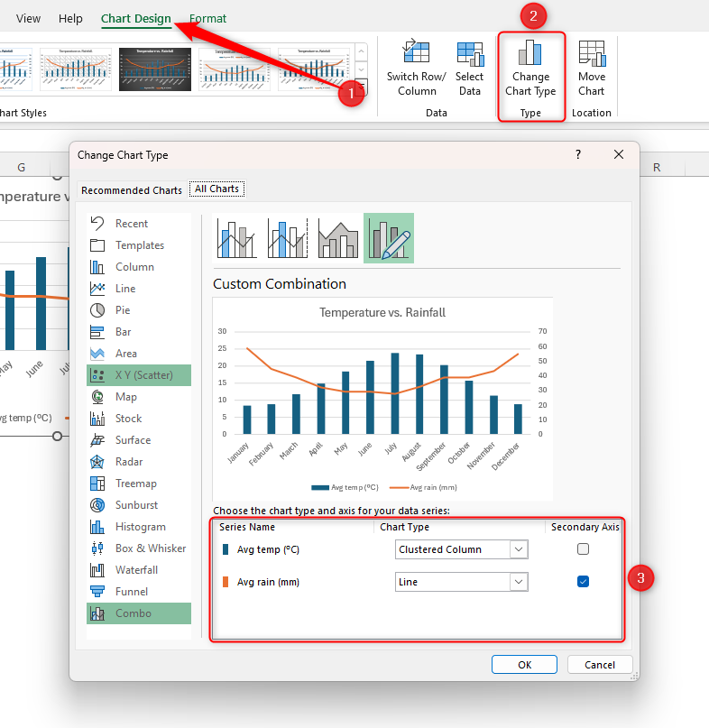Viewport: 709px width, 728px height.
Task: Close the Change Chart Type dialog
Action: [x=619, y=154]
